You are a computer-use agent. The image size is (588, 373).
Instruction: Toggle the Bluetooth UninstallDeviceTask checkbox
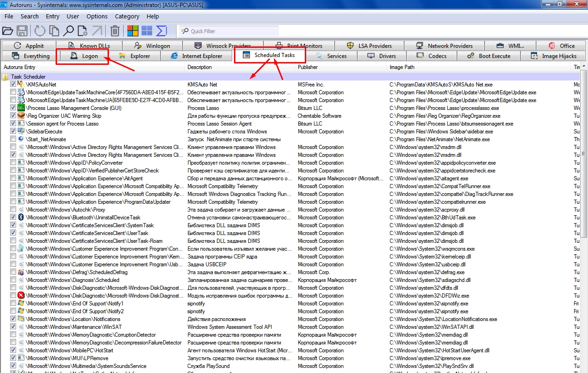[13, 218]
